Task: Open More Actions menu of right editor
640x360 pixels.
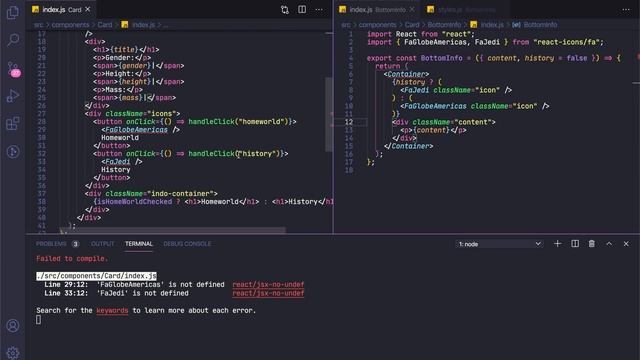Action: pyautogui.click(x=626, y=9)
